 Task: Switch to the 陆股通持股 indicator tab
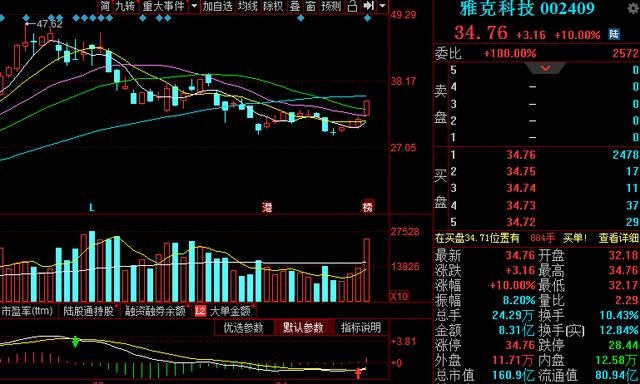(89, 311)
